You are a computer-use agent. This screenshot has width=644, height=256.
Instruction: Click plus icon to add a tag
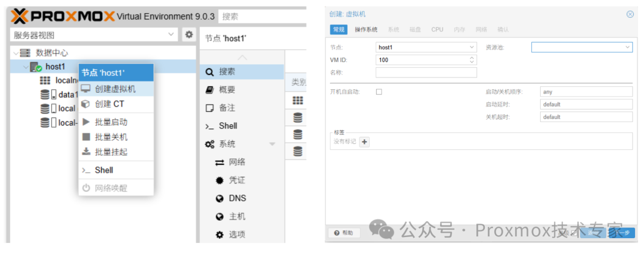(x=364, y=142)
